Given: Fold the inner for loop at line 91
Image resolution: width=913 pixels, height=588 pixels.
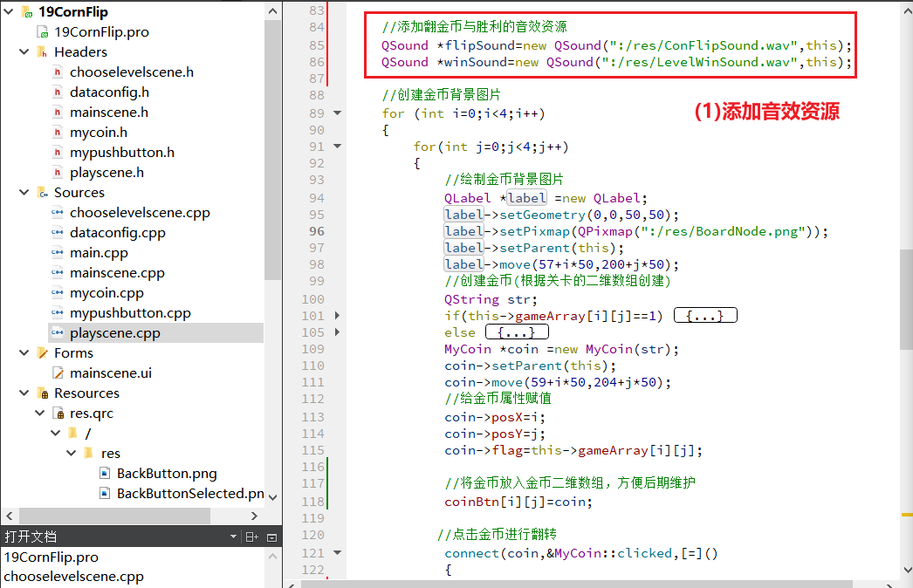Looking at the screenshot, I should click(x=337, y=146).
